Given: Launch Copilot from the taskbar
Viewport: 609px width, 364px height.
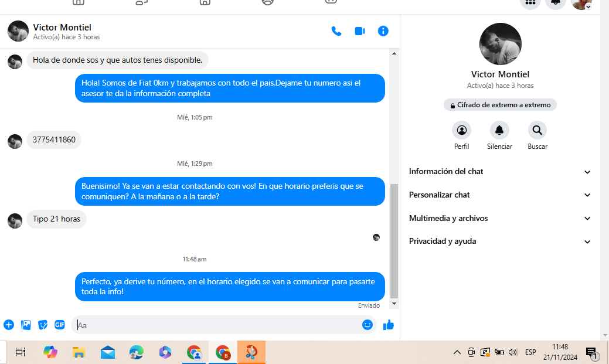Looking at the screenshot, I should pyautogui.click(x=50, y=352).
